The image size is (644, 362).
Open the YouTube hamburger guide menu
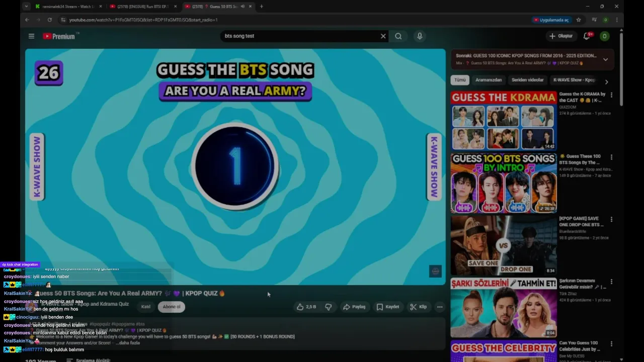(31, 36)
